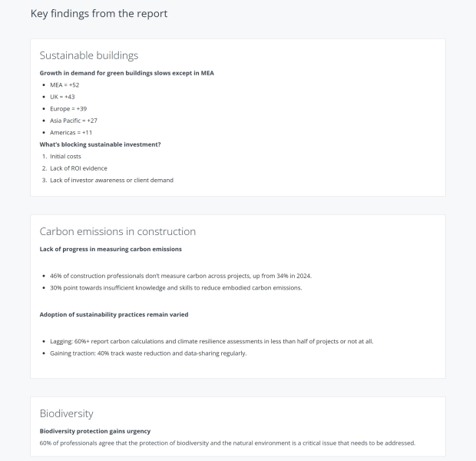Click the "Biodiversity" card heading
The width and height of the screenshot is (476, 461).
[66, 413]
